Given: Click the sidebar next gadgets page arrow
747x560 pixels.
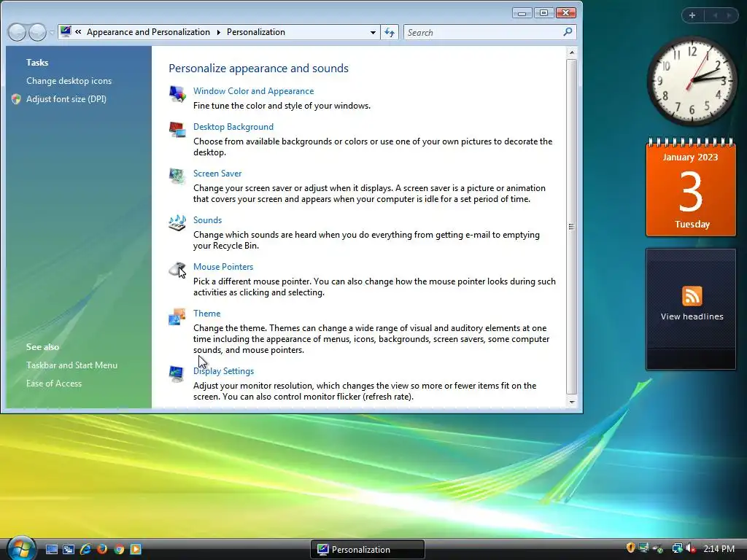Looking at the screenshot, I should tap(729, 15).
